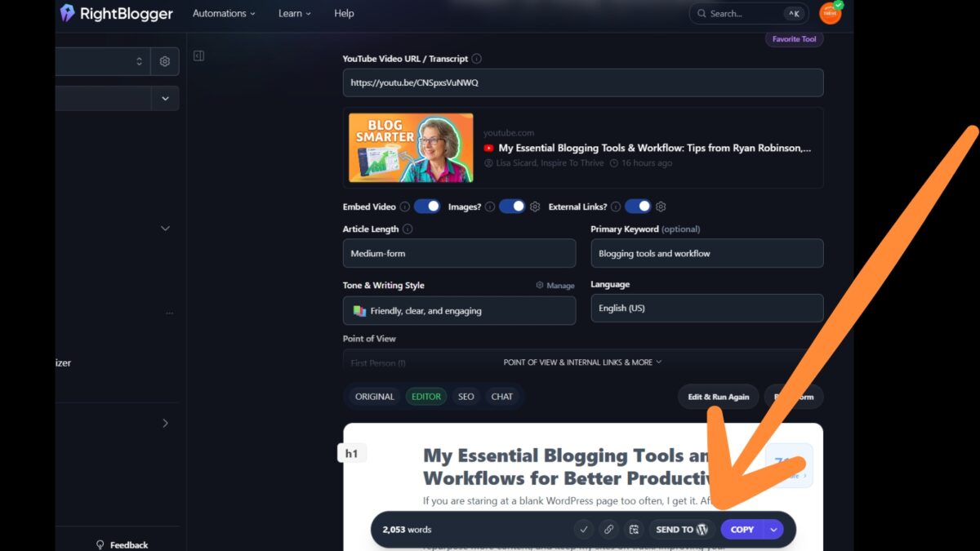Expand the second sidebar dropdown chevron
Screen dimensions: 980x551
[165, 98]
